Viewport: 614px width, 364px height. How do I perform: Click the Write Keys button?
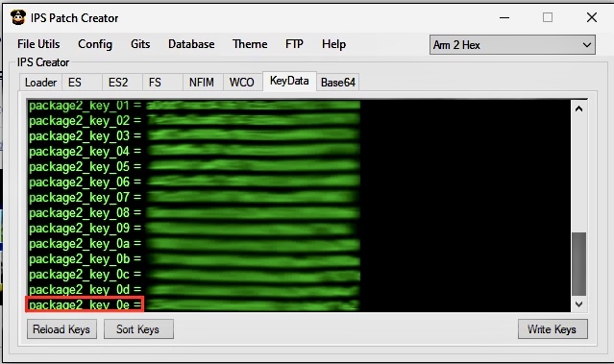tap(553, 329)
